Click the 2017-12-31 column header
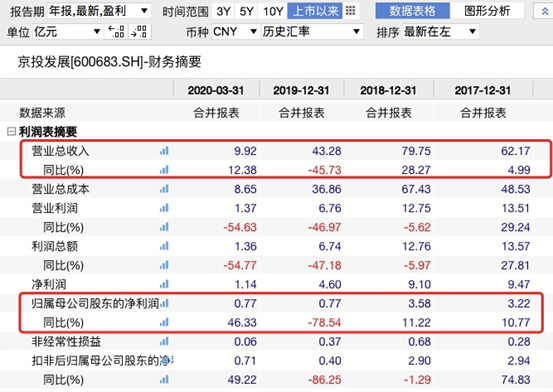The image size is (553, 392). (x=483, y=90)
